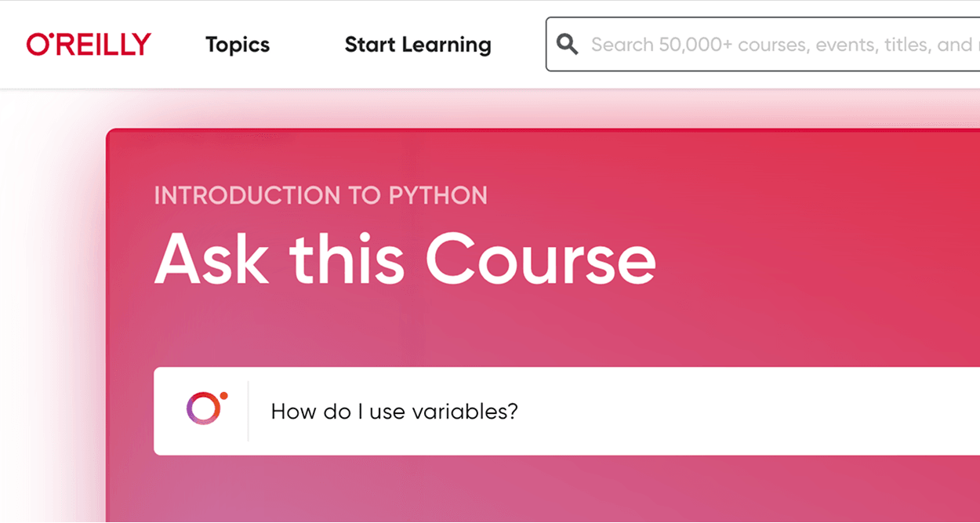Viewport: 980px width, 523px height.
Task: Click the "How do I use variables?" question box
Action: [567, 411]
